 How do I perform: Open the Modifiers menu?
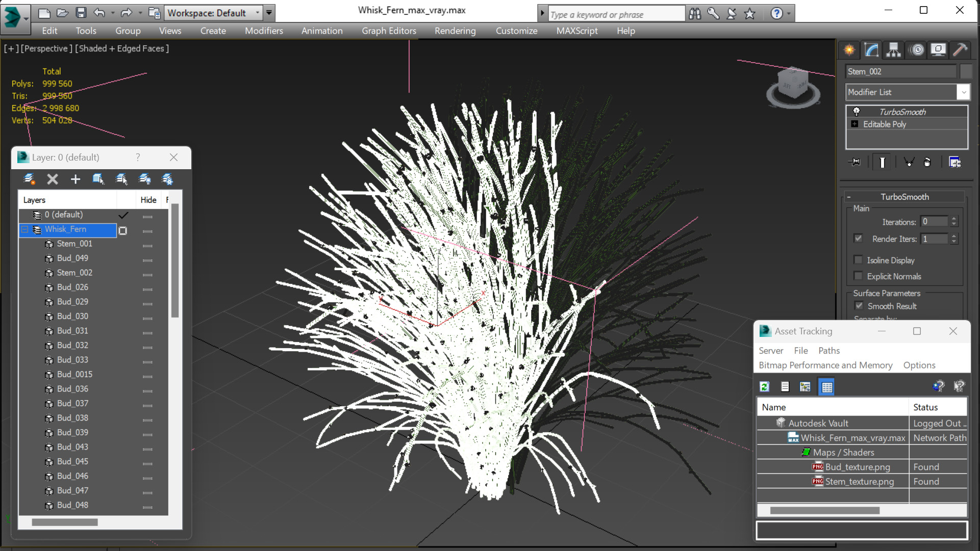(264, 31)
